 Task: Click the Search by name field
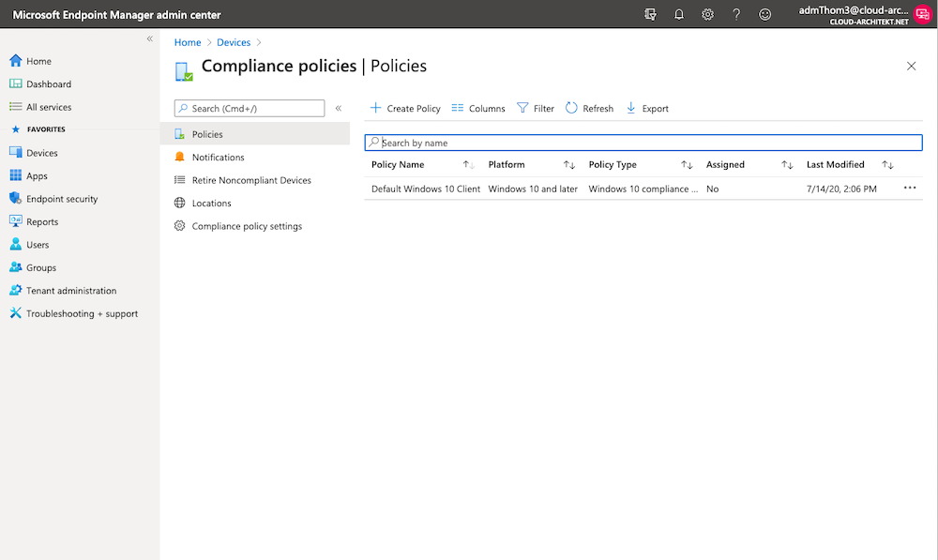(643, 143)
